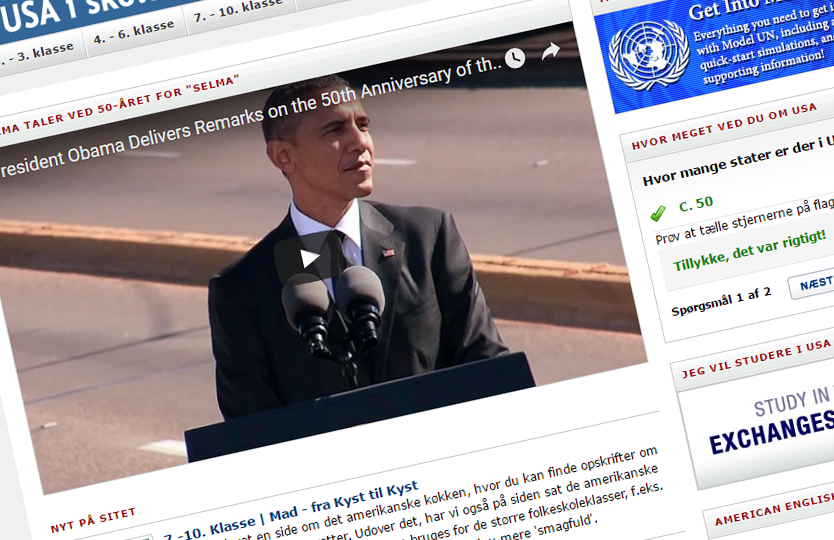
Task: Click the text Tillykke, det var rigtigt!
Action: coord(749,251)
